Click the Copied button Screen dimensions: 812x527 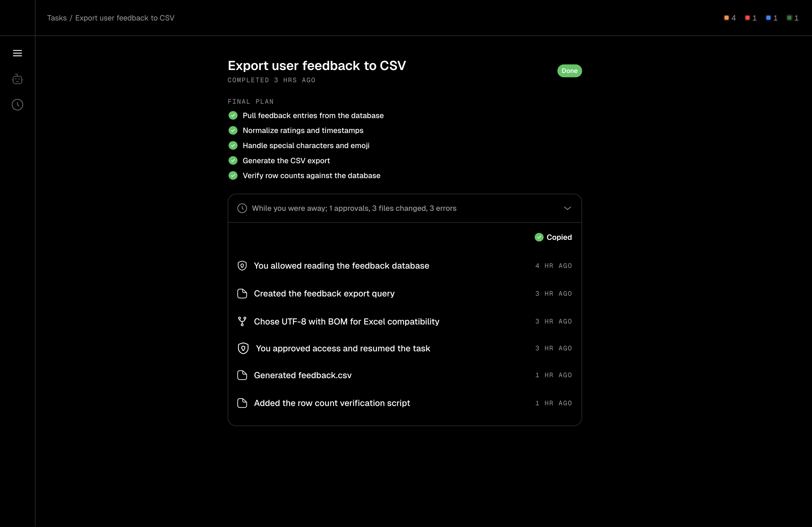tap(553, 237)
